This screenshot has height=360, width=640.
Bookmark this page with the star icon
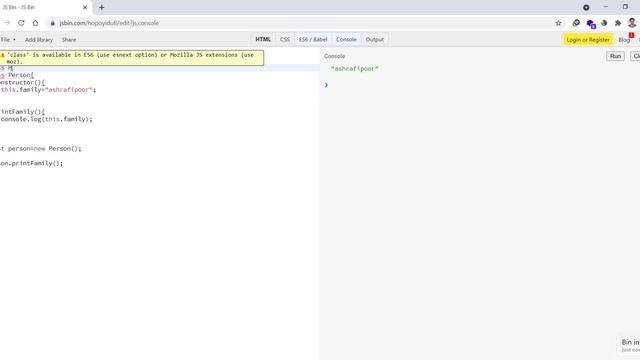pos(558,23)
